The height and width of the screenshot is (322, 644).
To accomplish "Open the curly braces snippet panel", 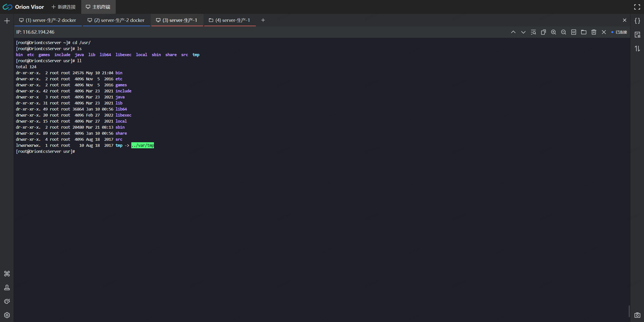I will [637, 21].
